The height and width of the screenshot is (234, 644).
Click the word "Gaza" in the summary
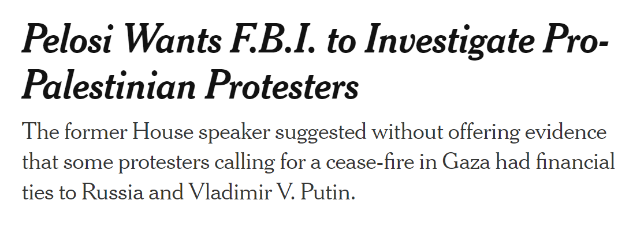(466, 163)
